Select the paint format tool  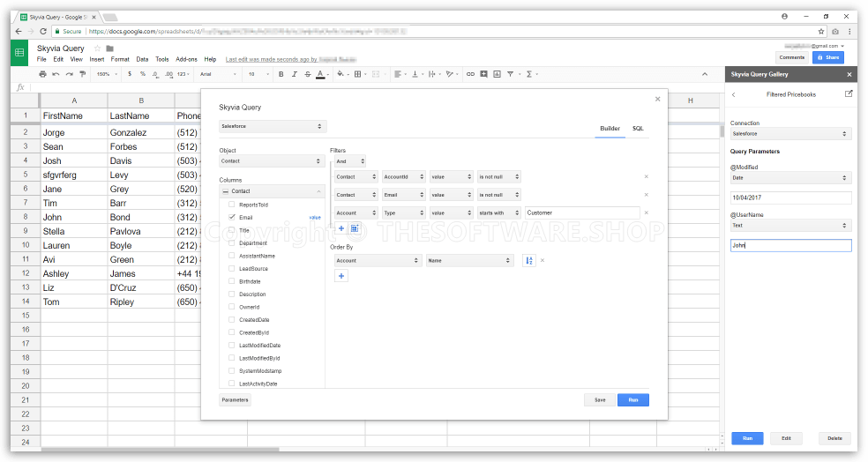tap(83, 74)
